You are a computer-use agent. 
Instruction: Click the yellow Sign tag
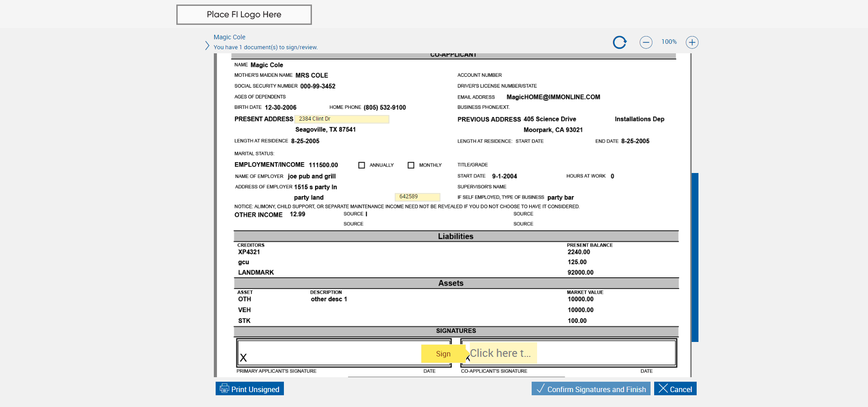[443, 354]
